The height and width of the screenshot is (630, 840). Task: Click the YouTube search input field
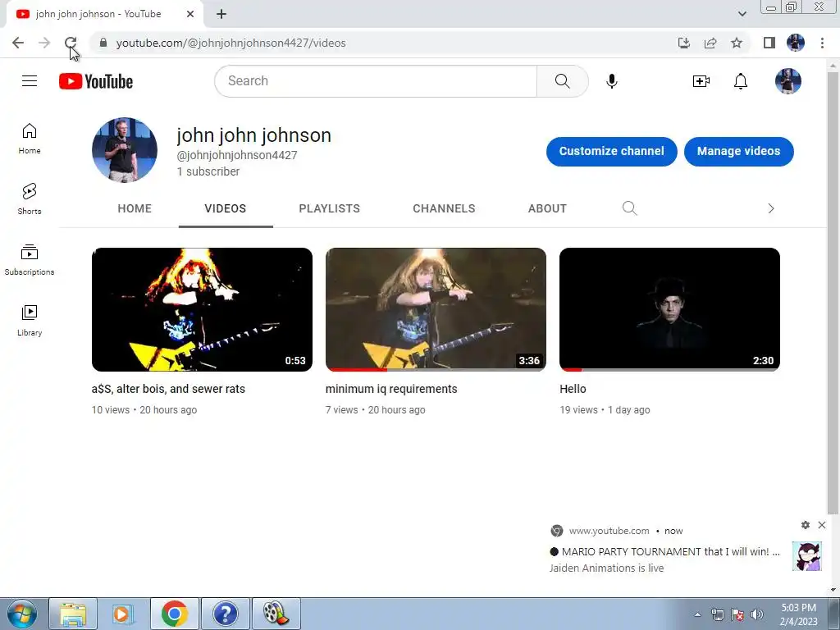click(376, 81)
